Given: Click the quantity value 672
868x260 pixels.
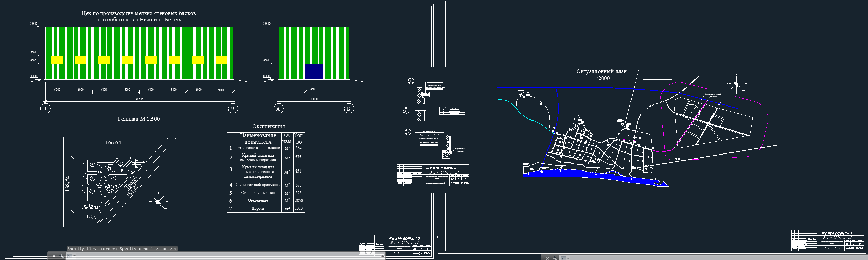Looking at the screenshot, I should (x=299, y=185).
